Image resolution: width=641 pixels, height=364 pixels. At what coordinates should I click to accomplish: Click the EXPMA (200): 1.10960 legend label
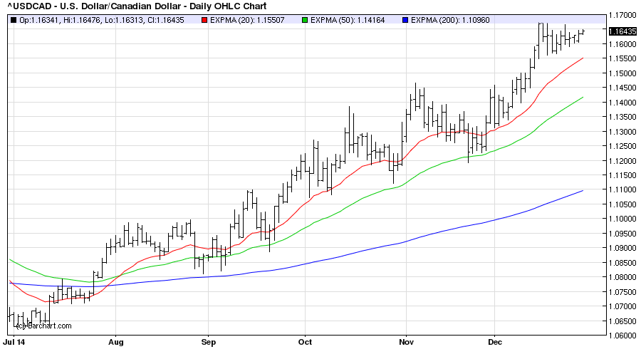pyautogui.click(x=450, y=20)
